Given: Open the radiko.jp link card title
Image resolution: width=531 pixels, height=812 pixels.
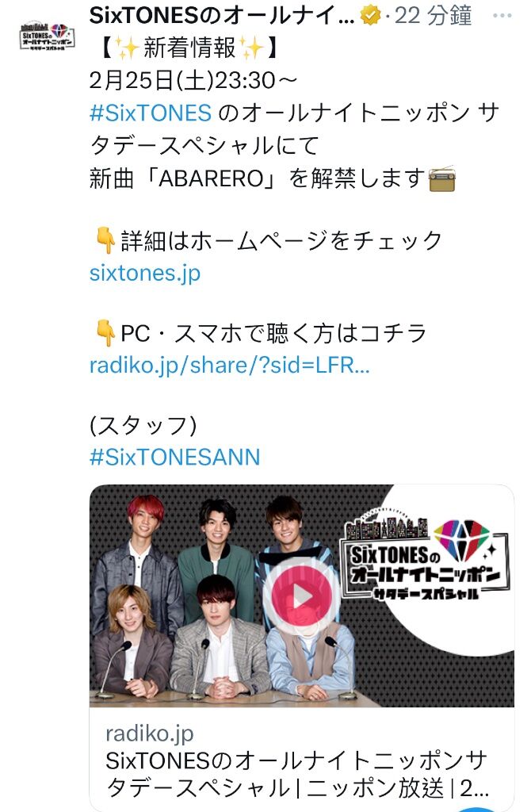Looking at the screenshot, I should 297,775.
